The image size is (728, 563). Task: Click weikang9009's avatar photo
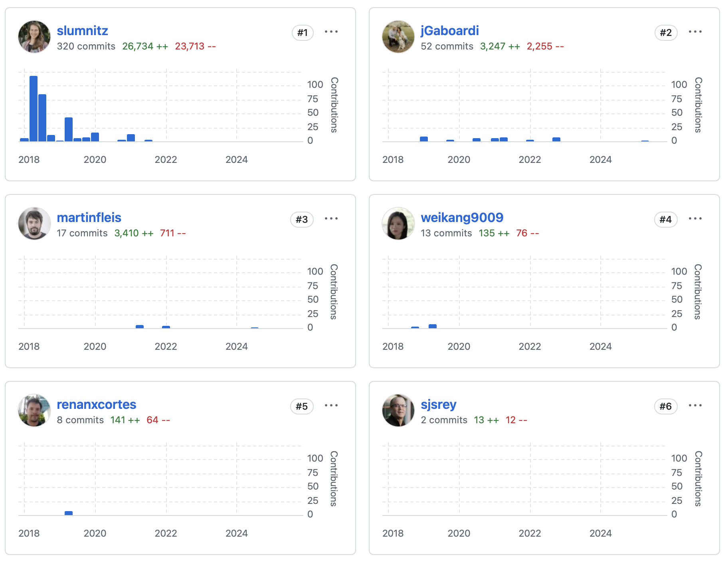pyautogui.click(x=398, y=224)
